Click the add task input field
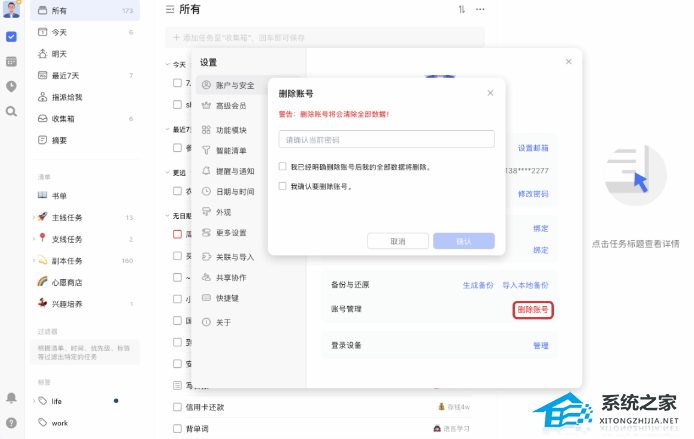694x439 pixels. pyautogui.click(x=325, y=38)
